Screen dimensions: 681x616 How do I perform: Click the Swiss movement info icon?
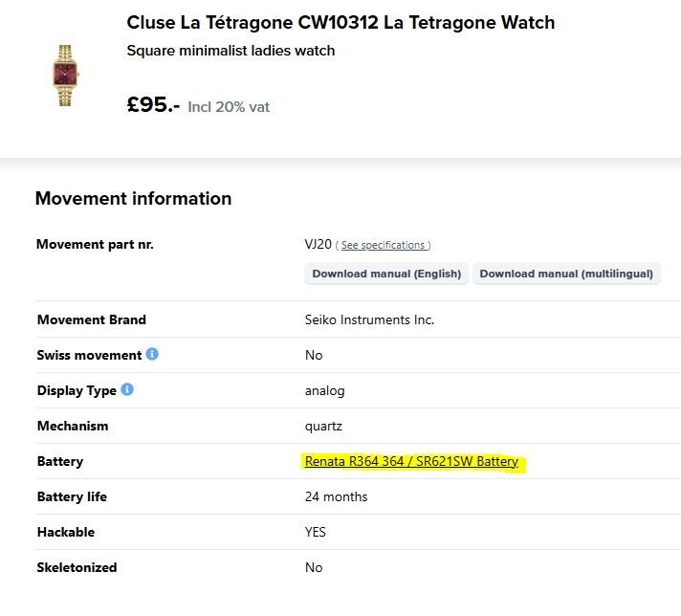pos(152,354)
